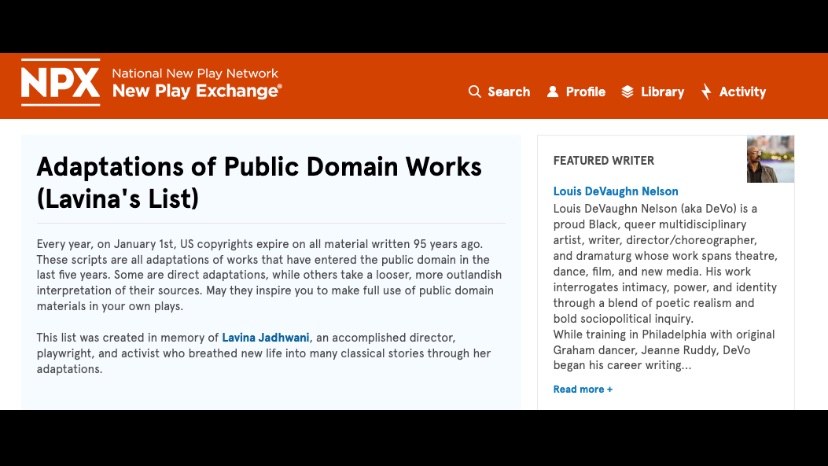Screen dimensions: 828x466
Task: Click National New Play Network text
Action: click(x=195, y=73)
